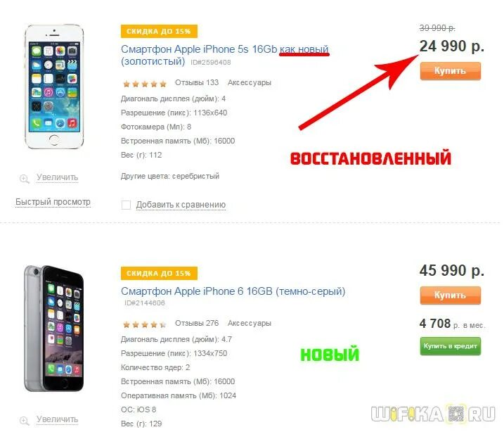Buy the iPhone 5s with Купить button
The image size is (504, 432).
click(x=451, y=71)
